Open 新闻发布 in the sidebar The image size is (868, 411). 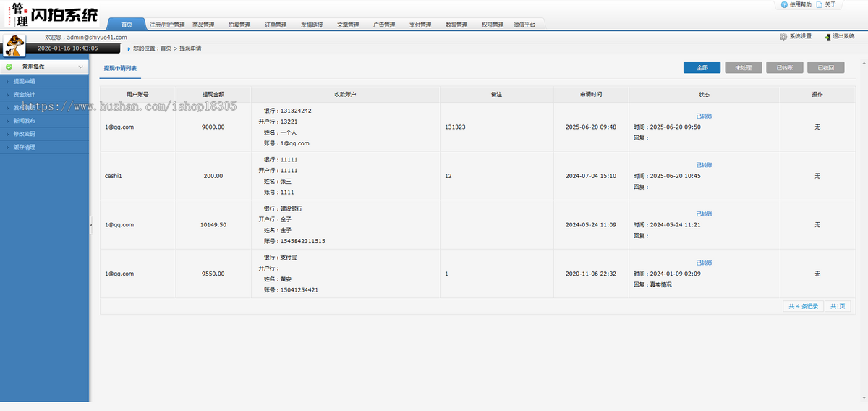pos(24,121)
